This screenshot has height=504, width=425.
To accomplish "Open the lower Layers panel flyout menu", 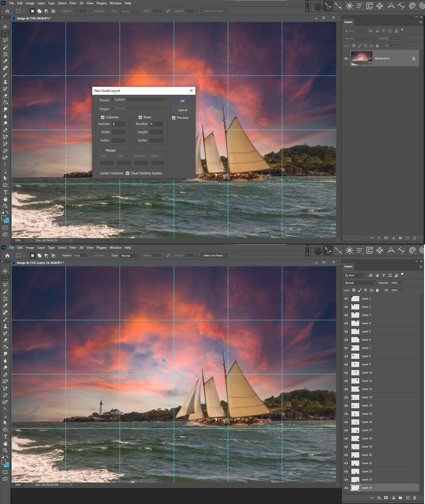I will pos(420,266).
